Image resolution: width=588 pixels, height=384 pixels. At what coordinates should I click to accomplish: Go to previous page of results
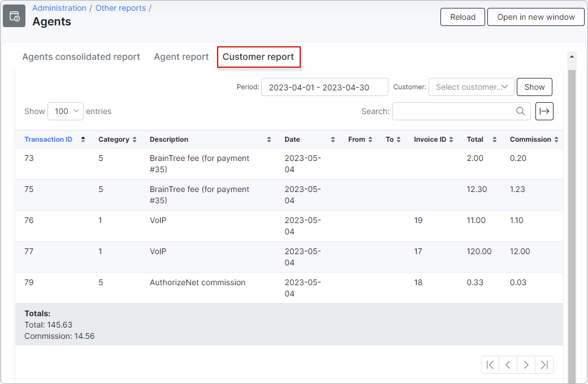pos(508,365)
